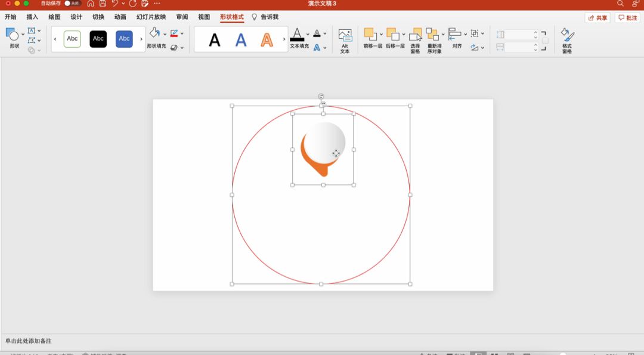Image resolution: width=644 pixels, height=355 pixels.
Task: Click the group objects icon
Action: tap(475, 33)
